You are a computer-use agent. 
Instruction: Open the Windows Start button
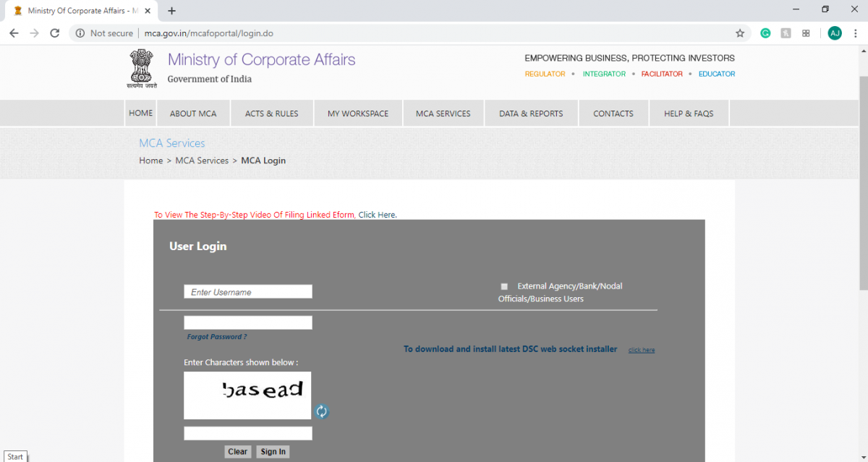pyautogui.click(x=15, y=456)
